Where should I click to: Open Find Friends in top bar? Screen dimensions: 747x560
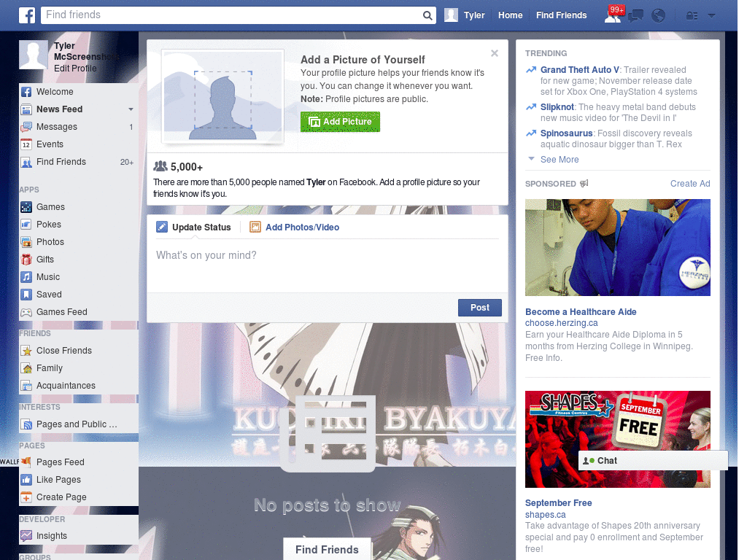coord(561,15)
